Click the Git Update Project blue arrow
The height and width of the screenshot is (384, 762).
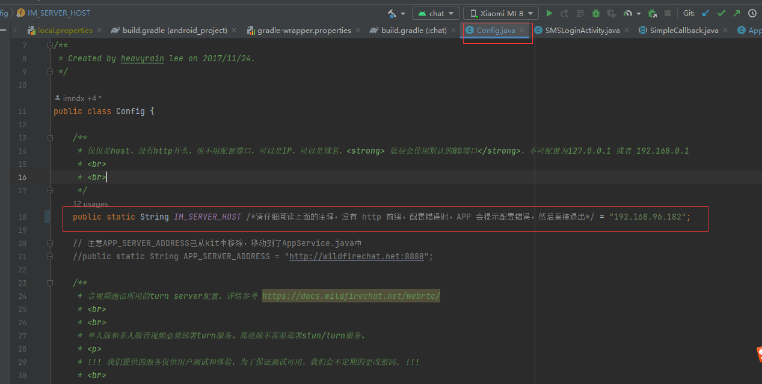point(706,13)
